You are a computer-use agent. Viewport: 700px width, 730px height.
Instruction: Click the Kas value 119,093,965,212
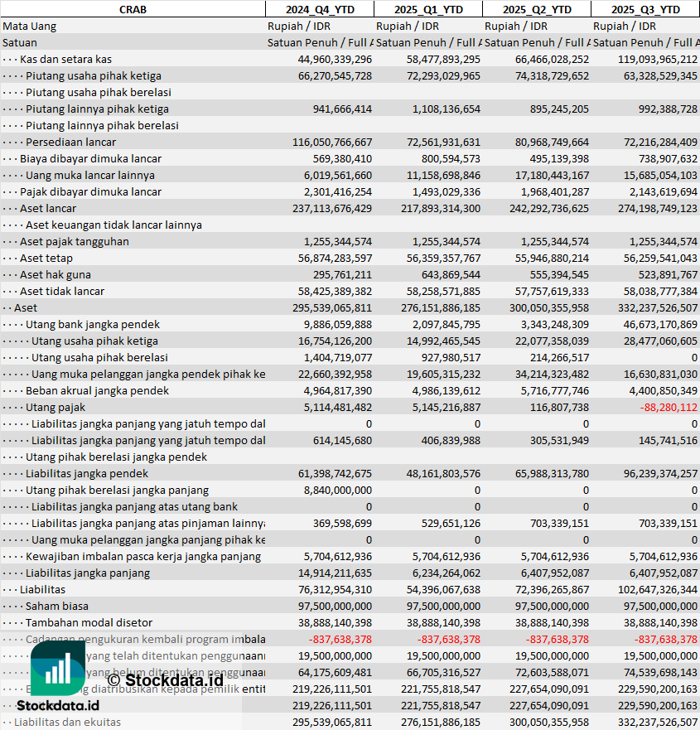pos(644,59)
